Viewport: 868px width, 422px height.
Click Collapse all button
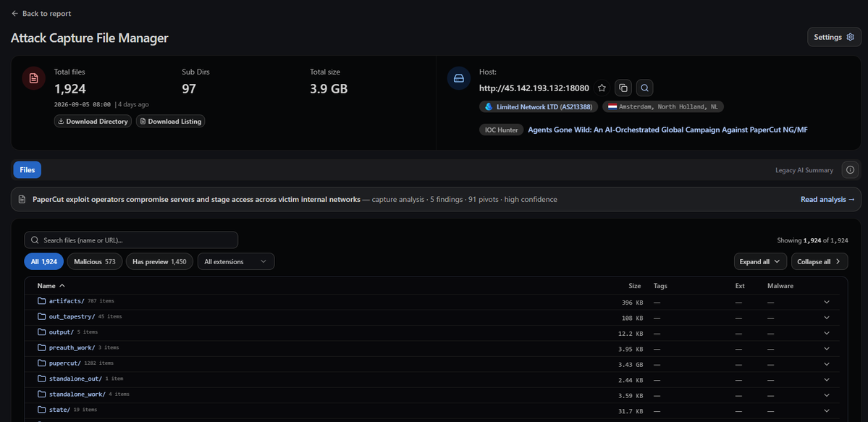819,261
